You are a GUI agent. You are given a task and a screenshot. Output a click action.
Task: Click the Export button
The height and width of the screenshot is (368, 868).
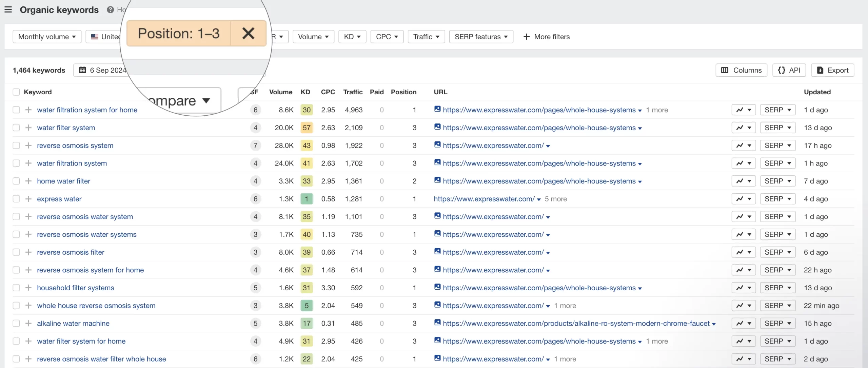[x=833, y=70]
